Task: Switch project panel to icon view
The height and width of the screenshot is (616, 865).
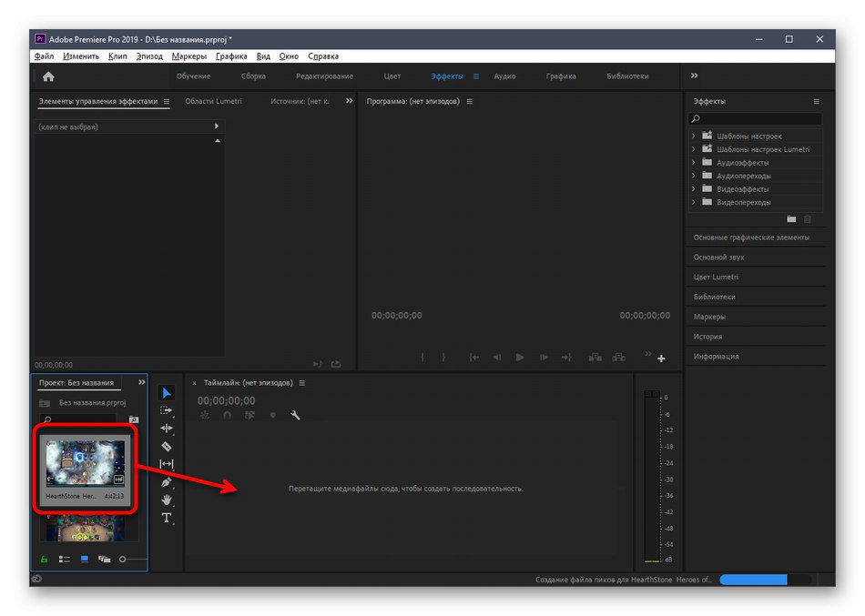Action: point(85,559)
